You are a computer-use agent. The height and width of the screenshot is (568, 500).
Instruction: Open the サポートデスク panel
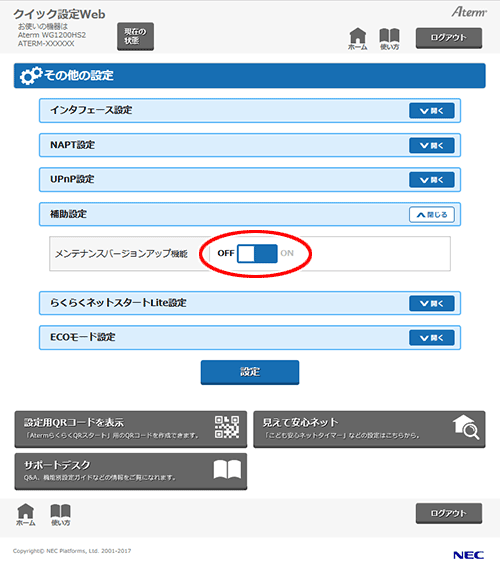click(x=131, y=471)
